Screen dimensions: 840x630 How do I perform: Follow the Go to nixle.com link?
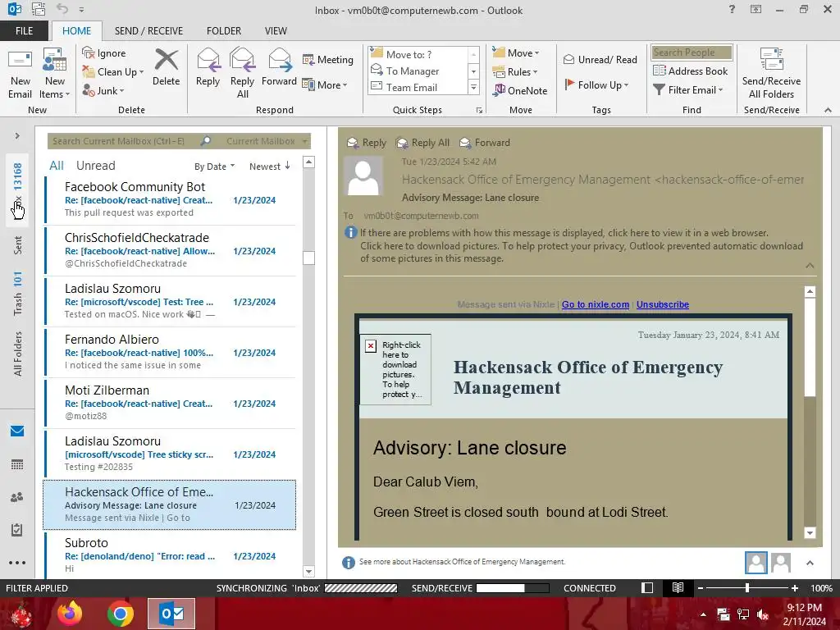coord(596,304)
